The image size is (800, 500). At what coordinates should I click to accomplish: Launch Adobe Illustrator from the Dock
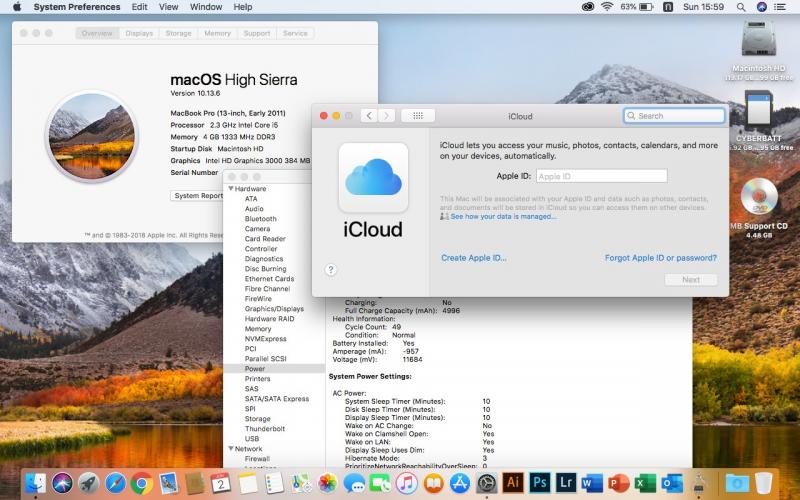[513, 483]
